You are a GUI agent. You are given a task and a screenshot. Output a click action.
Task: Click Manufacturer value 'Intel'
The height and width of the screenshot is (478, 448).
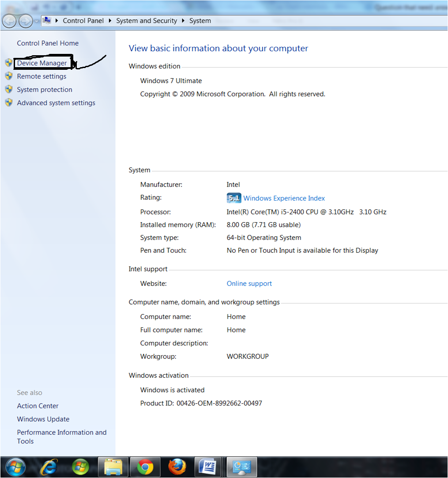233,185
